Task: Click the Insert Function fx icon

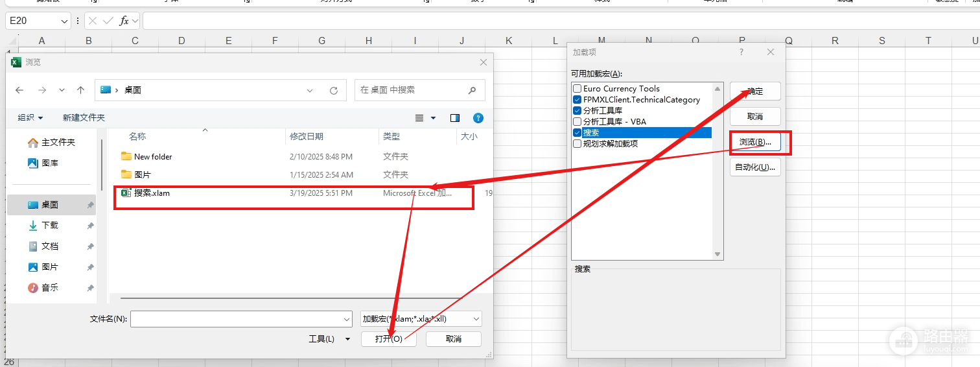Action: tap(124, 21)
